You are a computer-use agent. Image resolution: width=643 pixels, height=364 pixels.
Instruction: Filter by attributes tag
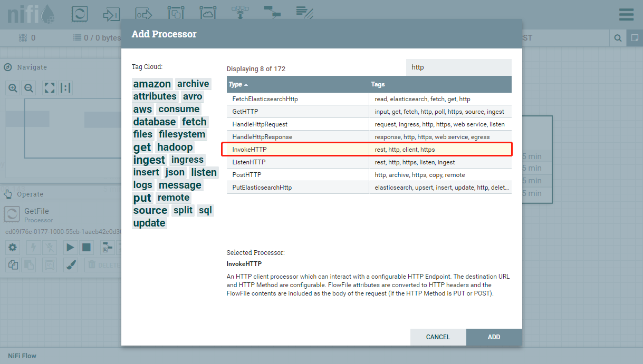pos(155,96)
